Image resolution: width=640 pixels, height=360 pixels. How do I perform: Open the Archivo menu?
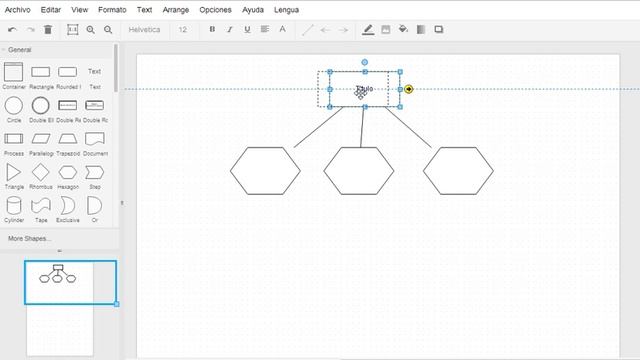[x=18, y=10]
